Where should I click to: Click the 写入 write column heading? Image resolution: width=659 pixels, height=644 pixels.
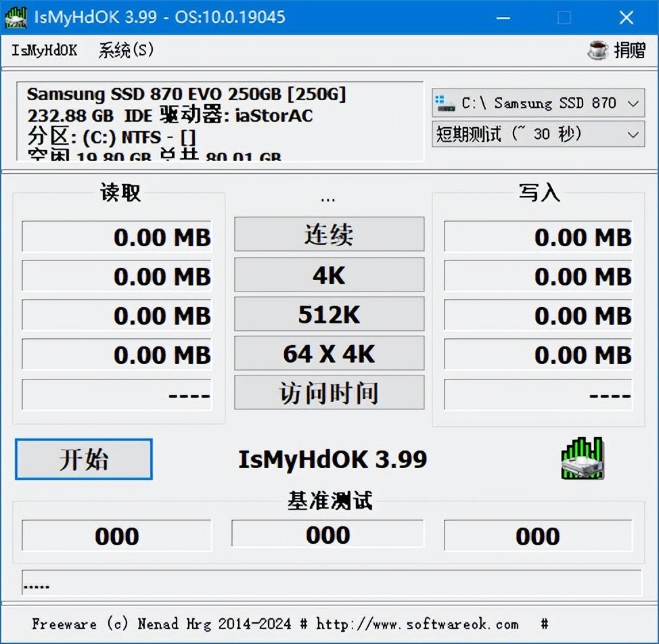point(539,193)
